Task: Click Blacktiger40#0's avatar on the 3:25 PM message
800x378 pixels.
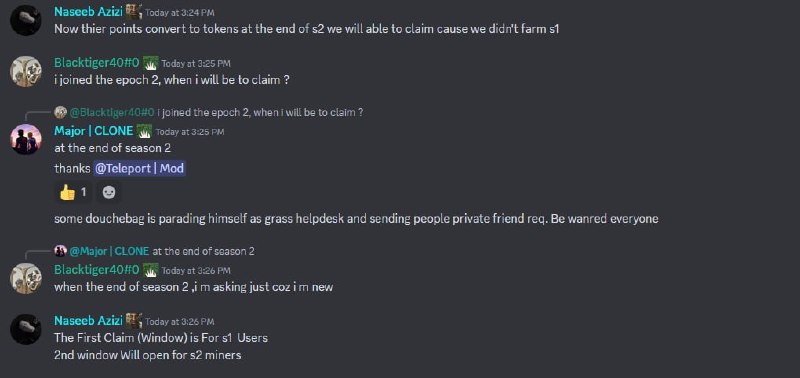Action: point(26,71)
